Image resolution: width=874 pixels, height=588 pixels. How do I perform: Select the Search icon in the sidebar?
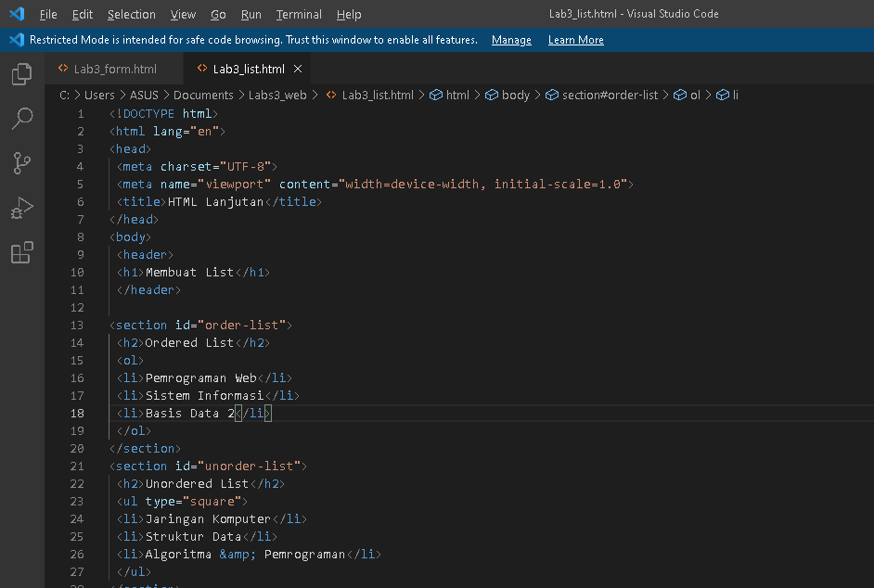tap(21, 119)
